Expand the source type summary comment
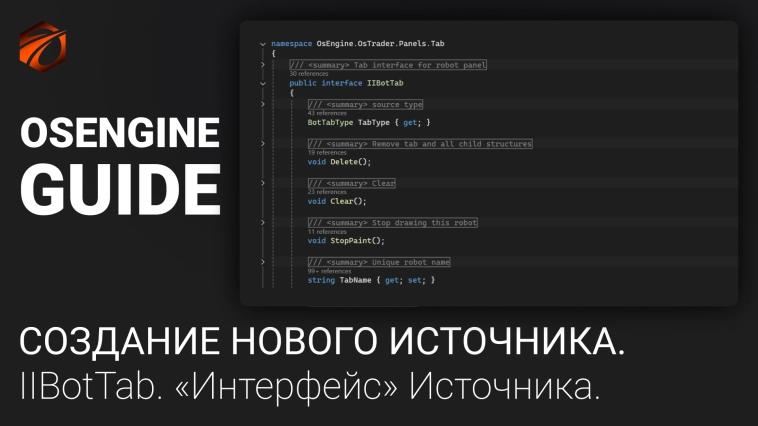 pos(263,104)
